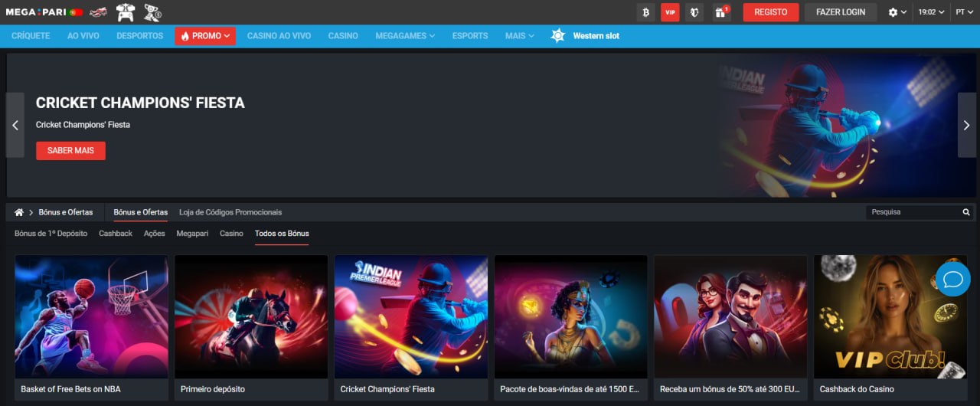Screen dimensions: 980x406
Task: Click the Pesquisa search field
Action: (x=913, y=212)
